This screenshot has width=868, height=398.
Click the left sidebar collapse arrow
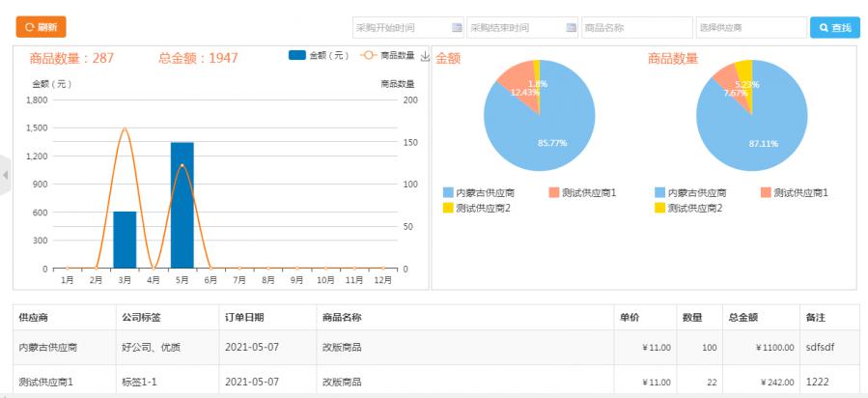coord(5,175)
